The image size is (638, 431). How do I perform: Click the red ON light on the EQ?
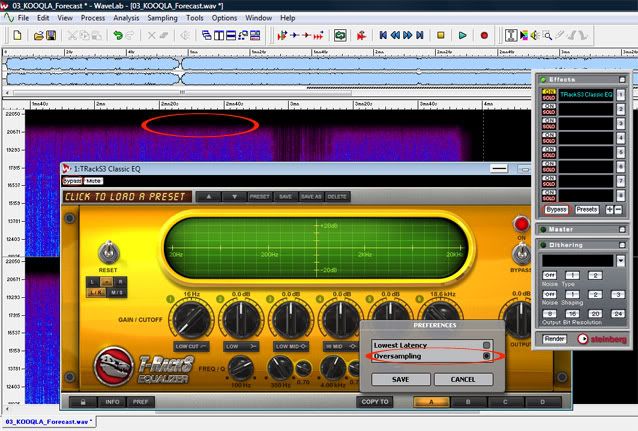pyautogui.click(x=521, y=223)
